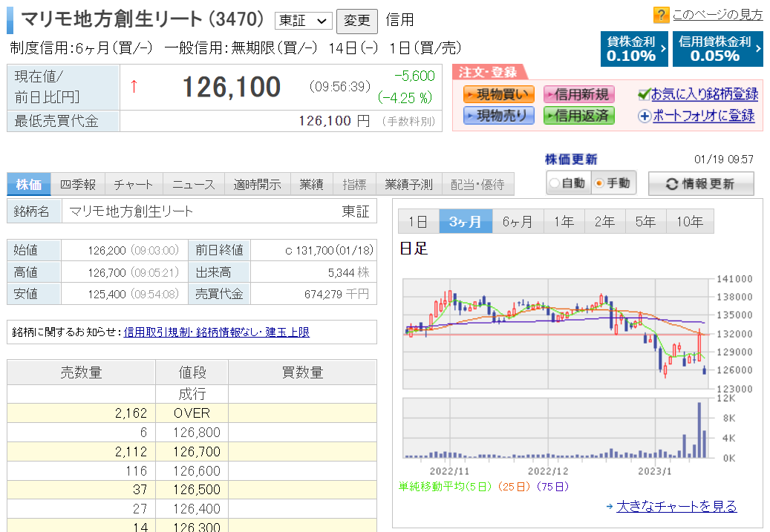Click the current price 126,100
This screenshot has height=532, width=770.
[231, 88]
